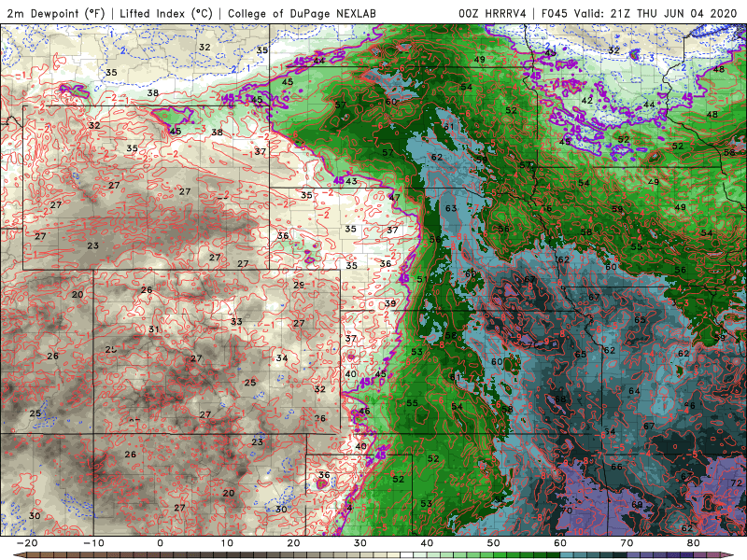
Task: Click the '50' label on the color scale
Action: (494, 543)
